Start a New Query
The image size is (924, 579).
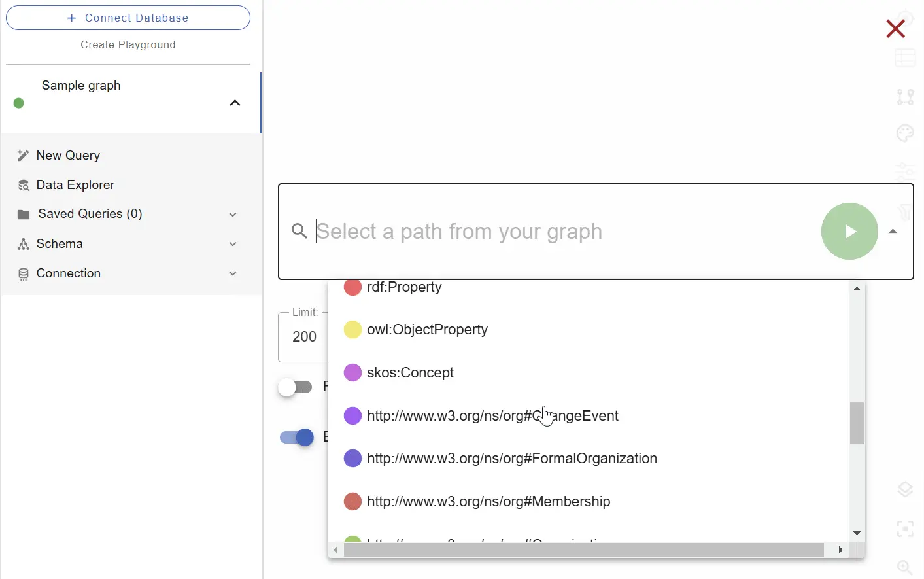click(68, 155)
